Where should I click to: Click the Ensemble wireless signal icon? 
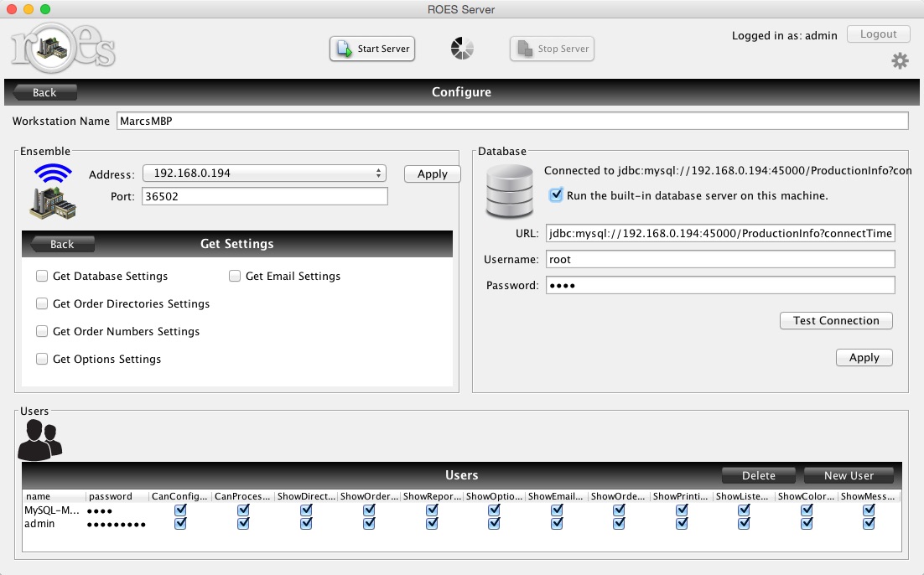52,170
